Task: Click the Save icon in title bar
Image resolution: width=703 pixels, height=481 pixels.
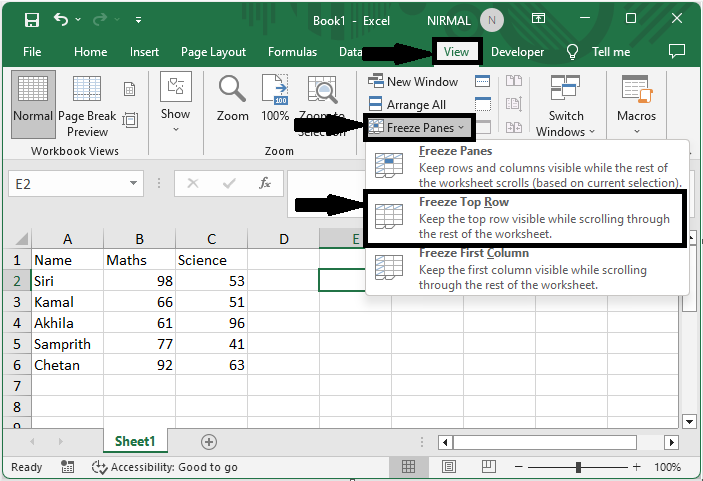Action: tap(31, 19)
